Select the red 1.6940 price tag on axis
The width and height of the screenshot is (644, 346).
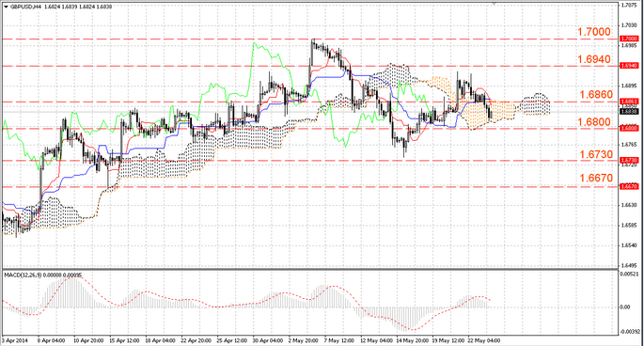click(629, 66)
